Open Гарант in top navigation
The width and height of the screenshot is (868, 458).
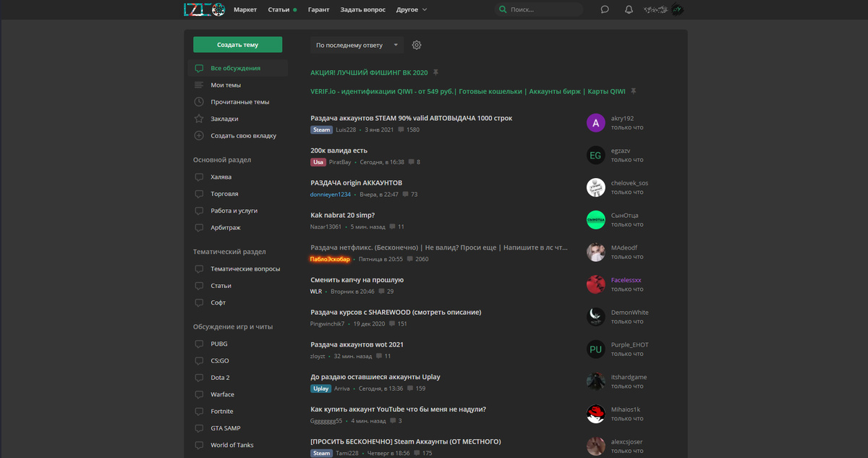point(318,9)
